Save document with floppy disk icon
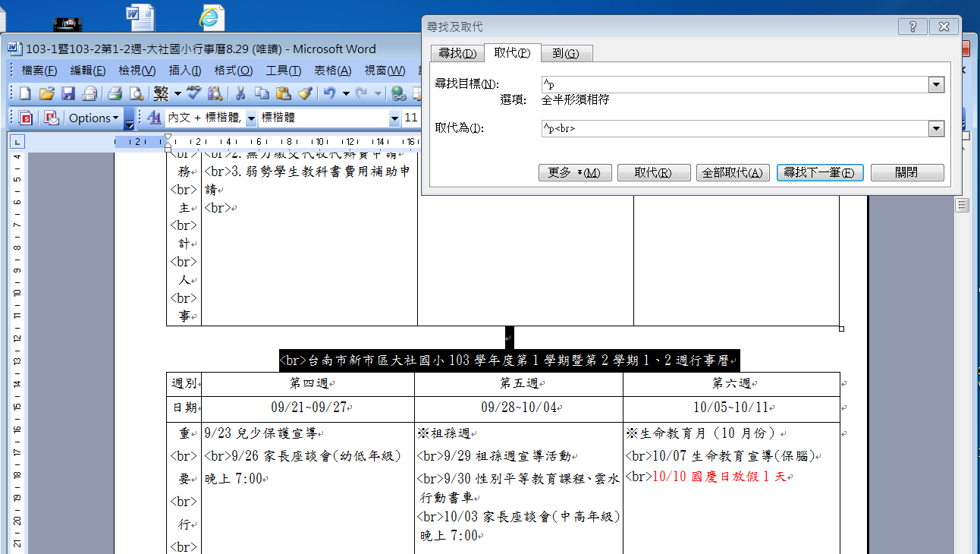 pos(68,94)
